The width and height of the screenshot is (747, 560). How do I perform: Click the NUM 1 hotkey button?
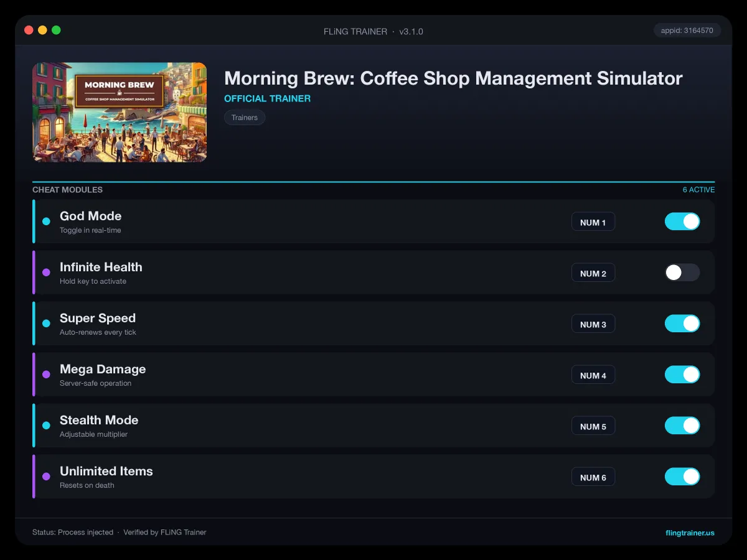[593, 222]
